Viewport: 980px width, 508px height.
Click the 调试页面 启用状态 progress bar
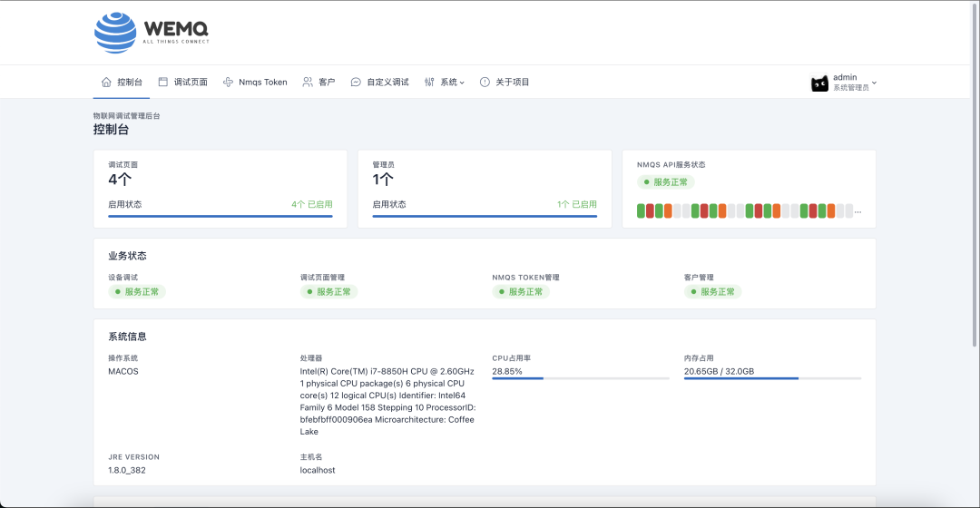pos(220,216)
